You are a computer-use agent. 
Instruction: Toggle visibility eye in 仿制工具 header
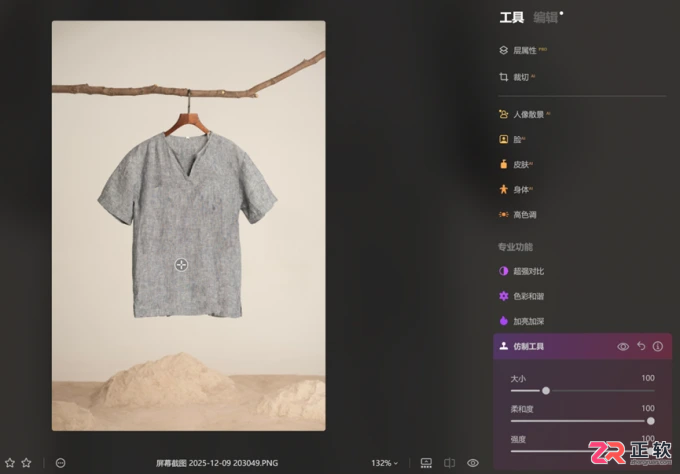(623, 347)
